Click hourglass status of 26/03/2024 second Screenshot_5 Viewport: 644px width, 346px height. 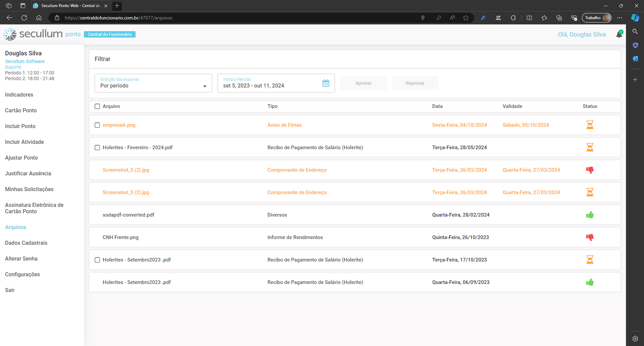tap(590, 192)
